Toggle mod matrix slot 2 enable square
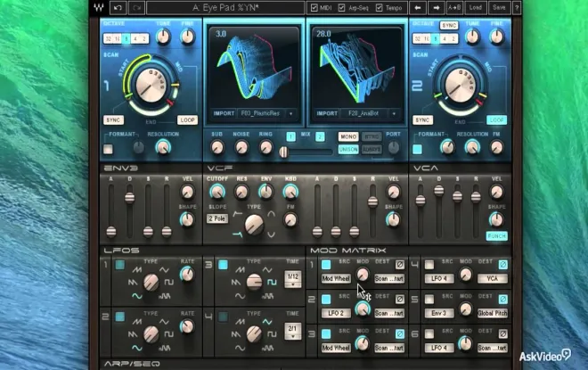Image resolution: width=588 pixels, height=370 pixels. coord(326,299)
